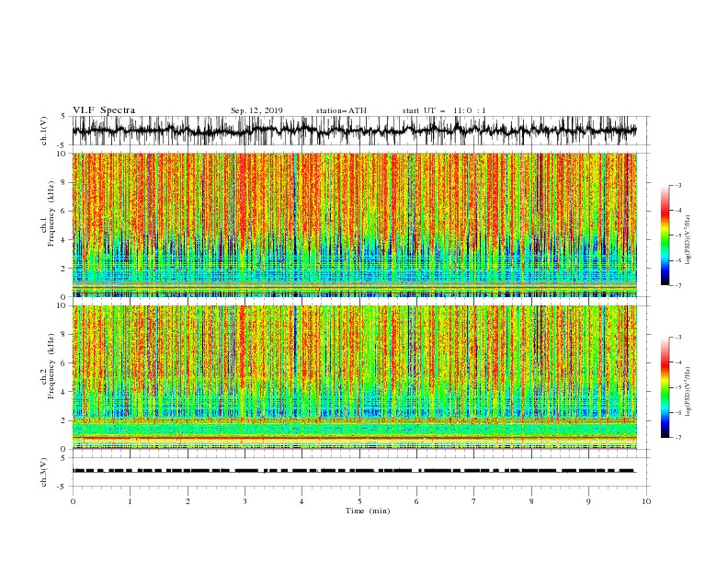
Task: Click the "-3" tick of the ch.1 colorbar
Action: (x=677, y=185)
